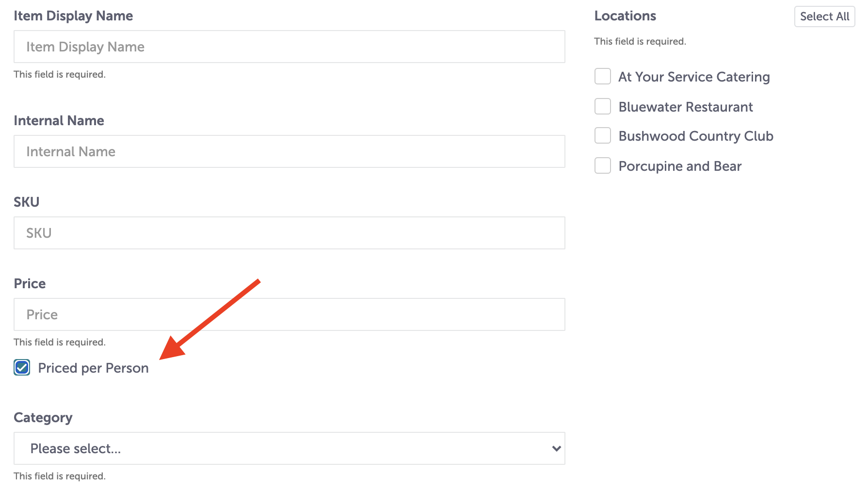
Task: Focus the Internal Name input box
Action: [289, 151]
